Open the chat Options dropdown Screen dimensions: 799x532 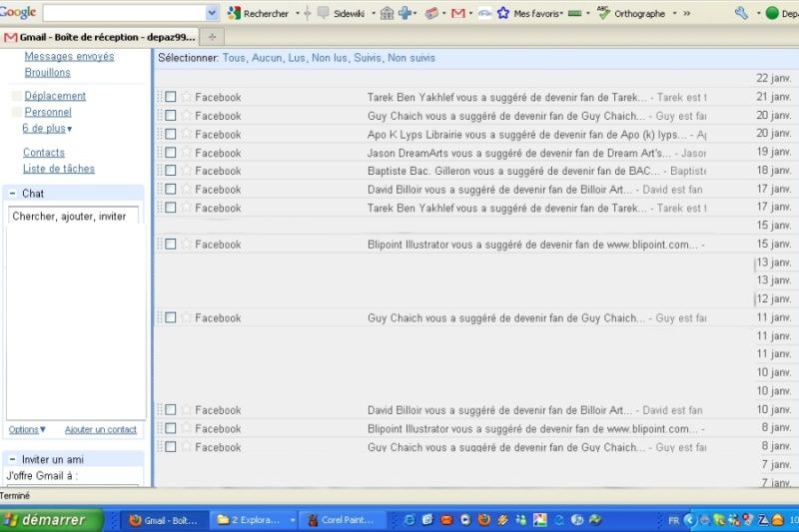[27, 429]
